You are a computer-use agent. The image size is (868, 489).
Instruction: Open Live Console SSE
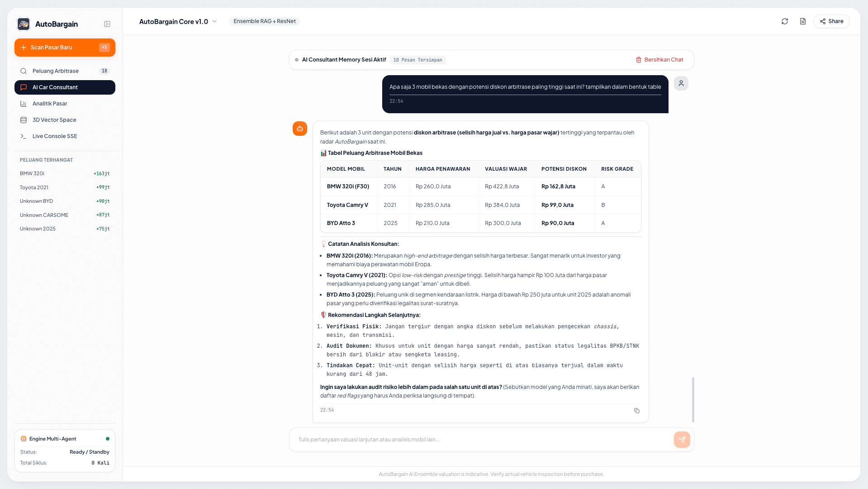click(x=65, y=136)
